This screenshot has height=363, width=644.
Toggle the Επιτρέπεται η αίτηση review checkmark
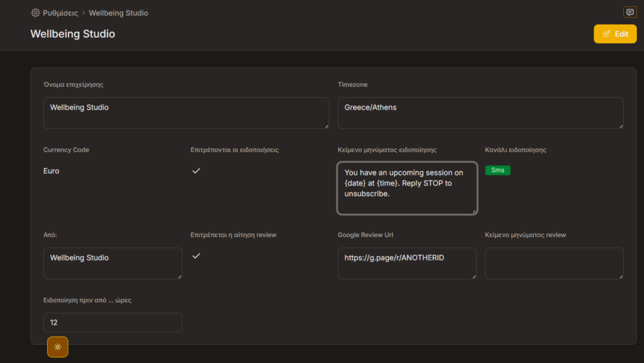pyautogui.click(x=196, y=256)
